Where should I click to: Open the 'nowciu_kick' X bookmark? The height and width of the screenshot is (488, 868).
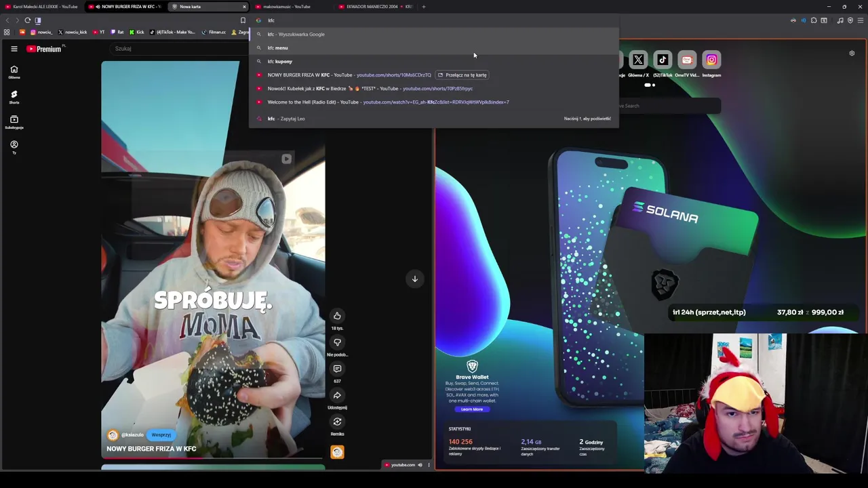[73, 32]
